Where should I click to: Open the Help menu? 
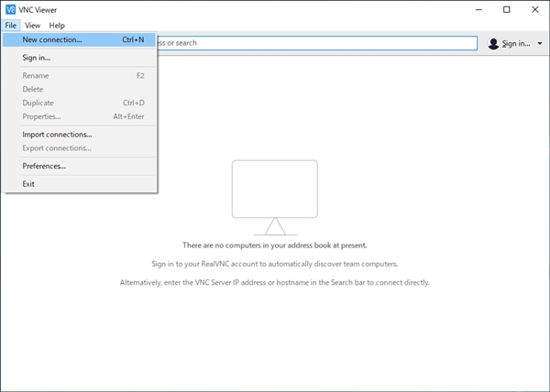pos(57,26)
